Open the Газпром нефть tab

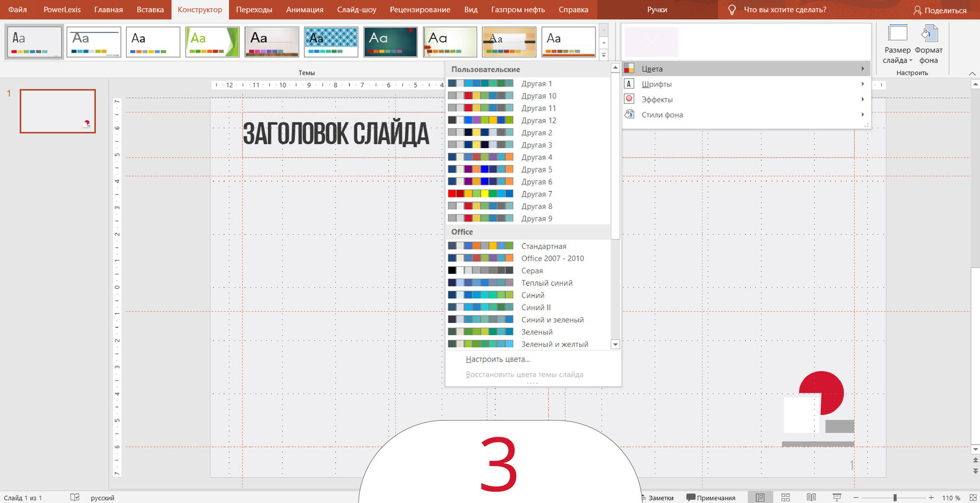(518, 9)
